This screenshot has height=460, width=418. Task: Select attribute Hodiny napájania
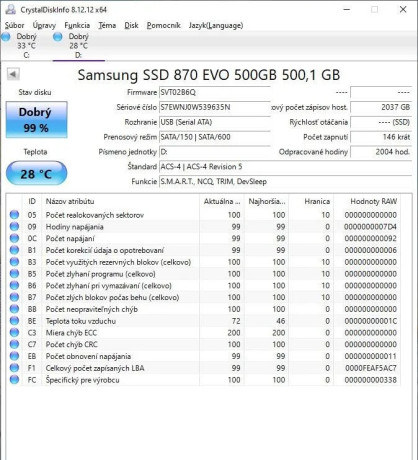75,227
